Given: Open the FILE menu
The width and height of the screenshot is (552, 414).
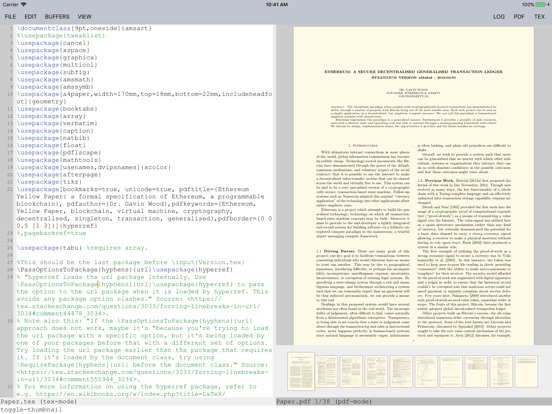Looking at the screenshot, I should pos(10,17).
